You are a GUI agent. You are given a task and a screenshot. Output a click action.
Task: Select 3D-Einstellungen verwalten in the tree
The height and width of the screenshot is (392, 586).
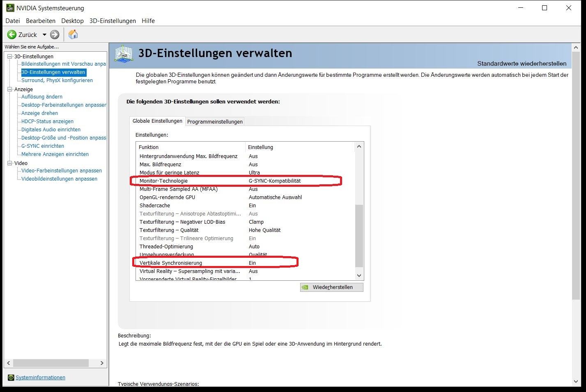coord(53,72)
